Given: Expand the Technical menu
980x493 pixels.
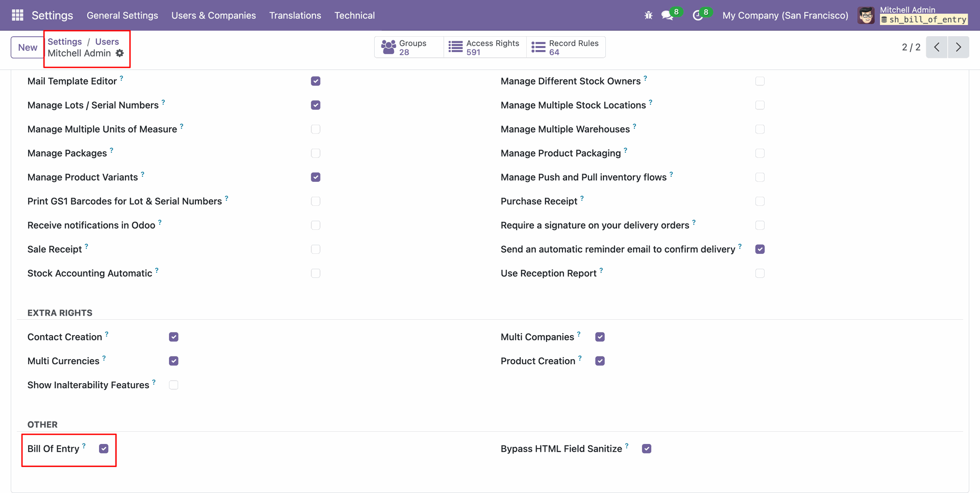Looking at the screenshot, I should [354, 15].
